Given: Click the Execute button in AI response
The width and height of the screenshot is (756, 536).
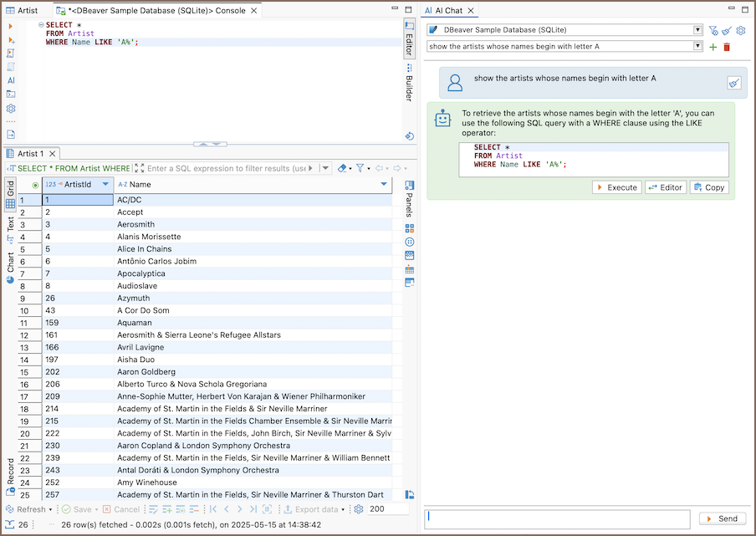Looking at the screenshot, I should point(616,187).
